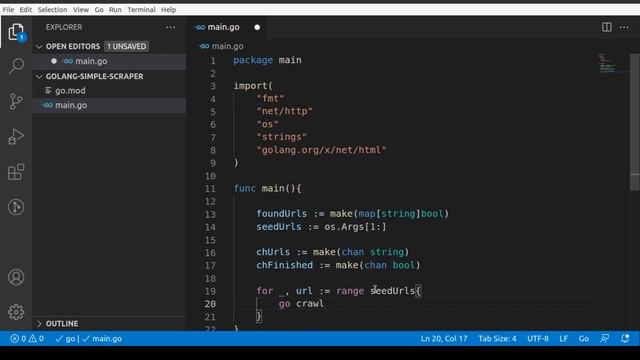Click Ln 20, Col 17 in status bar
Viewport: 640px width, 360px height.
pyautogui.click(x=444, y=338)
